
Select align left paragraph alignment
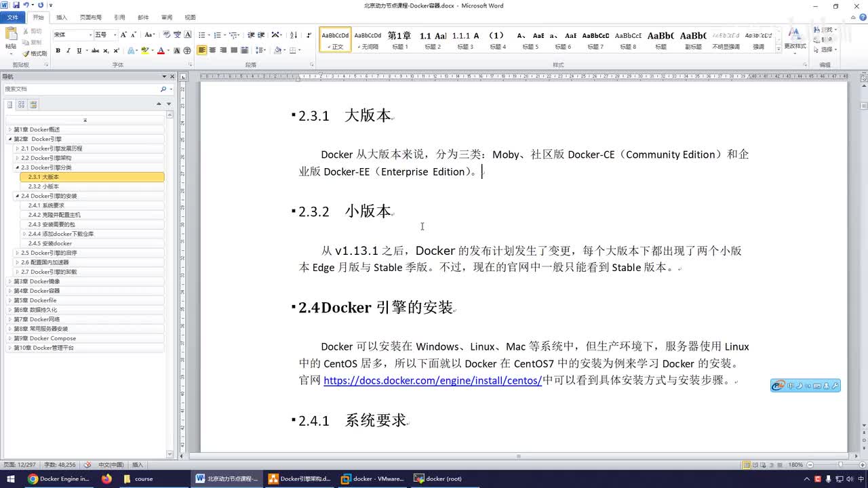click(x=202, y=50)
